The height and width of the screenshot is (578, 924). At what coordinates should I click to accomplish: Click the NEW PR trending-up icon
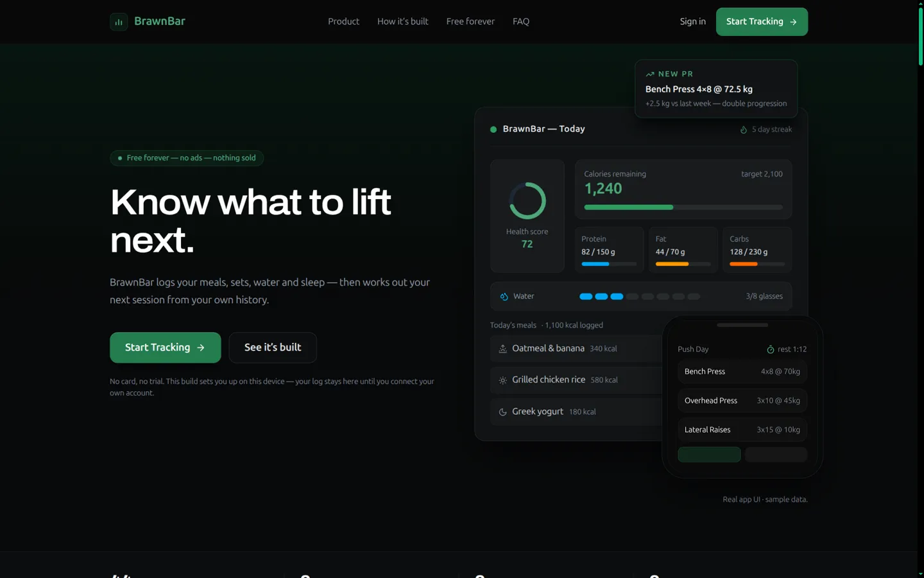pyautogui.click(x=650, y=74)
